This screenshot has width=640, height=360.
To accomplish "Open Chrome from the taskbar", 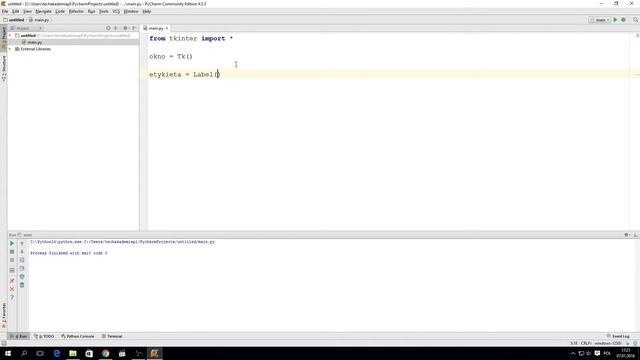I will coord(105,353).
